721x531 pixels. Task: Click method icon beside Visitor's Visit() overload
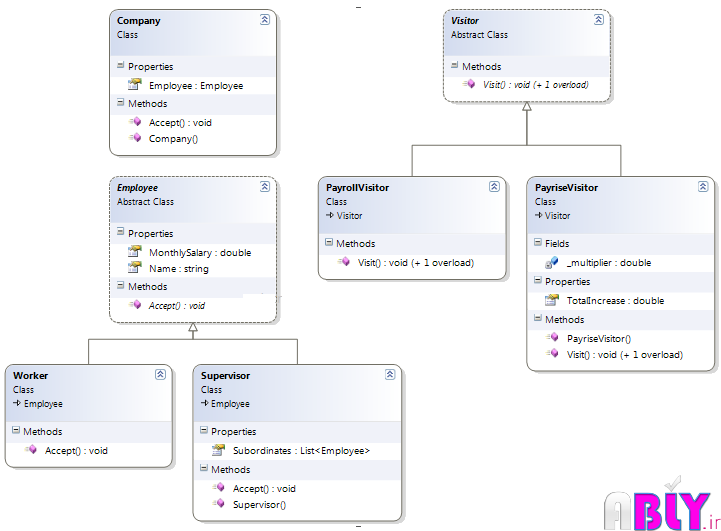(469, 84)
